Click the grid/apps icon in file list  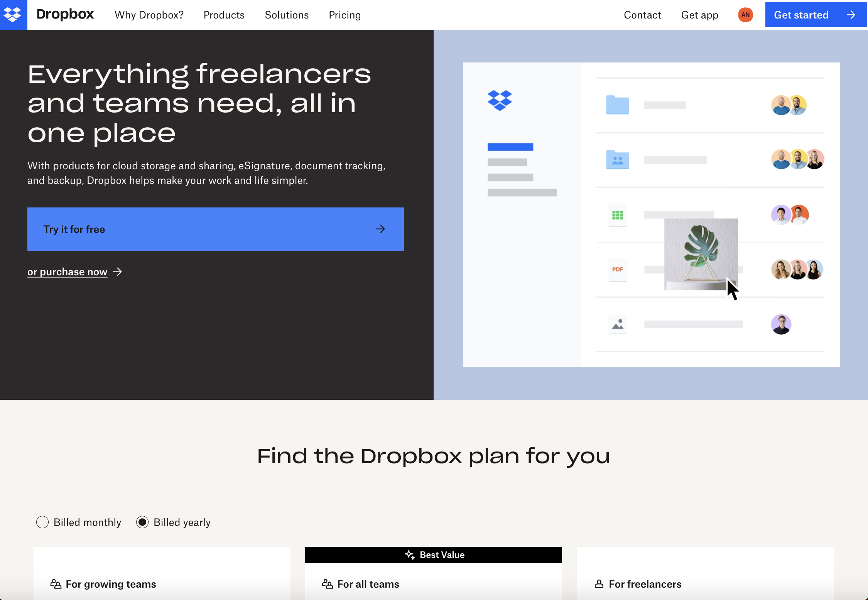(x=617, y=215)
